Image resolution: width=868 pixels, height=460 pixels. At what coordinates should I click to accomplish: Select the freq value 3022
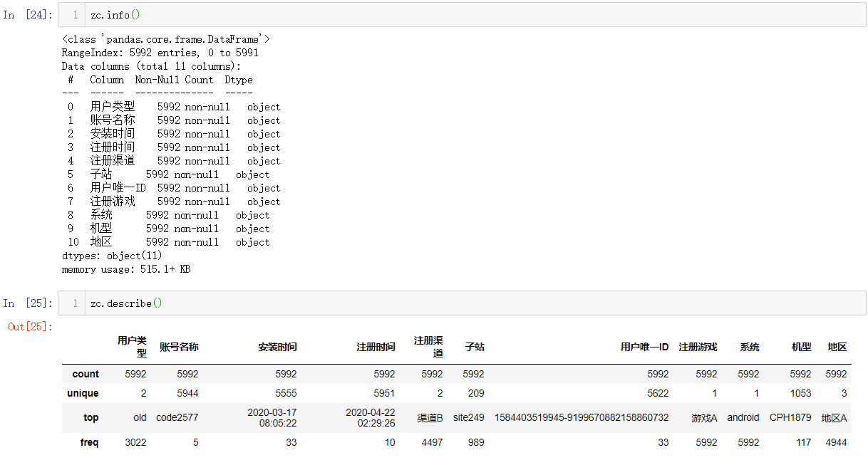click(x=136, y=442)
